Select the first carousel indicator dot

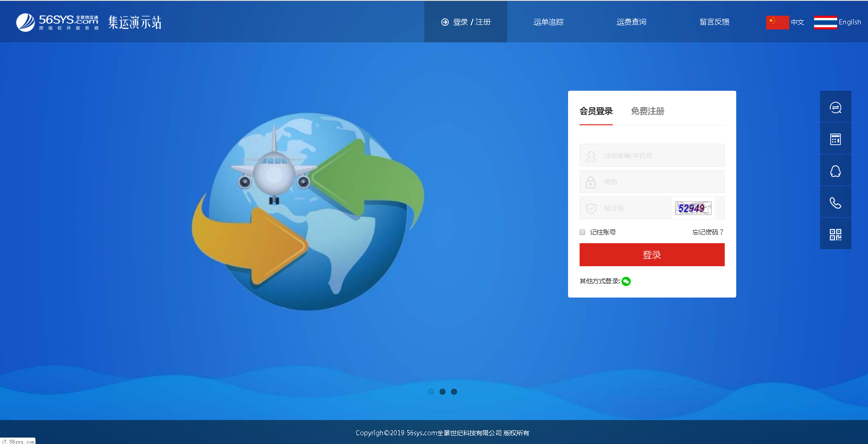pyautogui.click(x=431, y=391)
